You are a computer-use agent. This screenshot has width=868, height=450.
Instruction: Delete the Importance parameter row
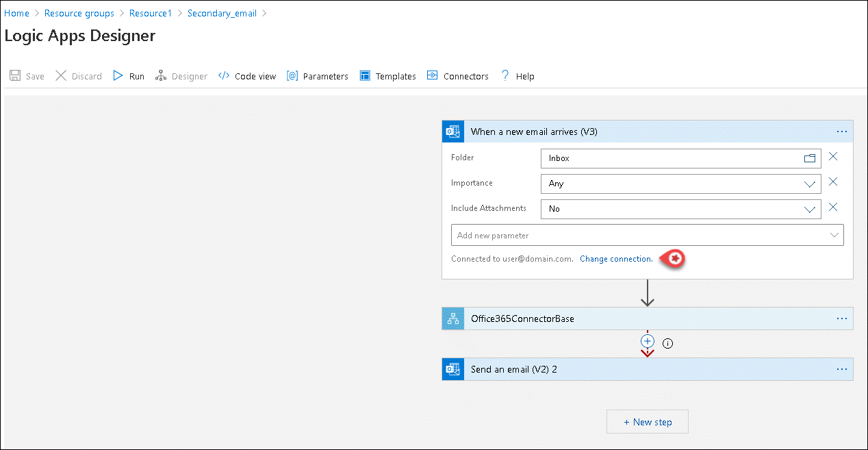click(x=833, y=182)
